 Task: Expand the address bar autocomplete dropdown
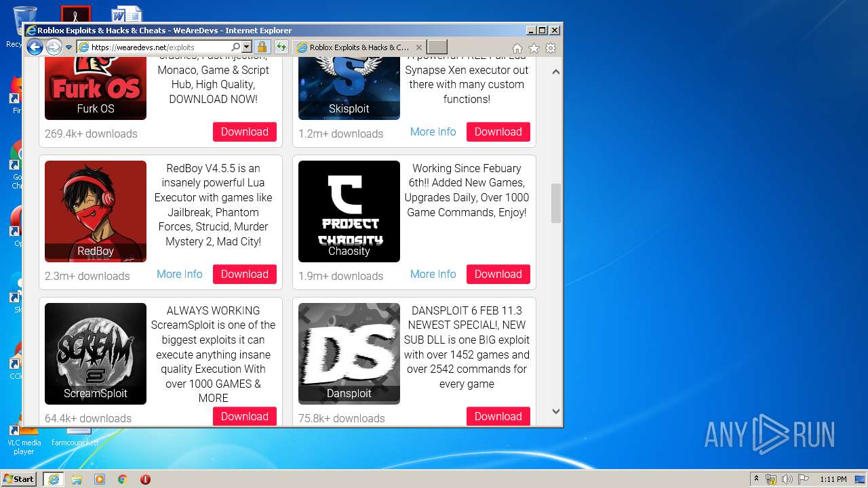247,47
